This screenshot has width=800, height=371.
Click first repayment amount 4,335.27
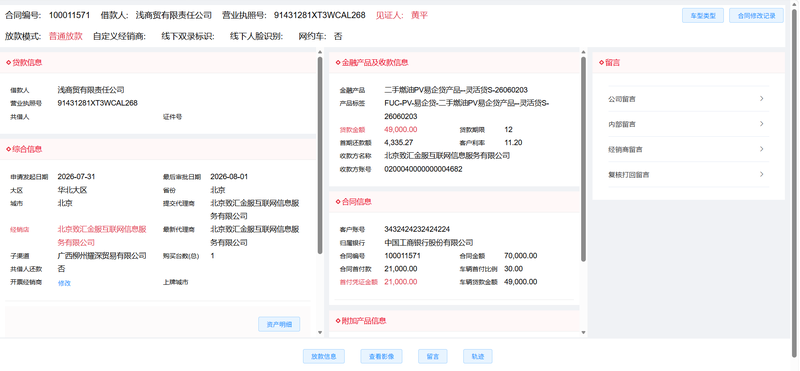[x=398, y=142]
